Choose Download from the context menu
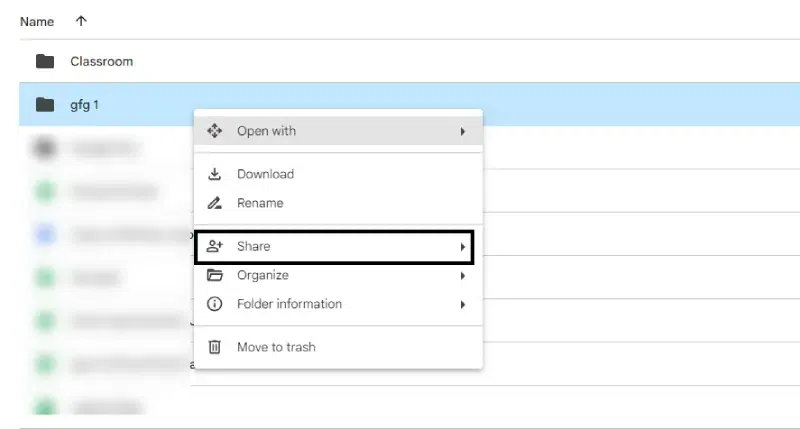The image size is (800, 429). pos(265,174)
